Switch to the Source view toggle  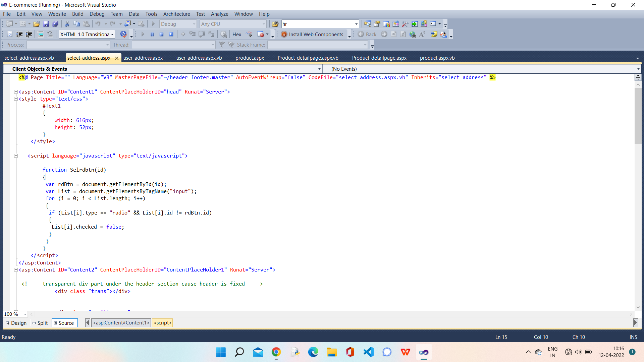pyautogui.click(x=64, y=323)
